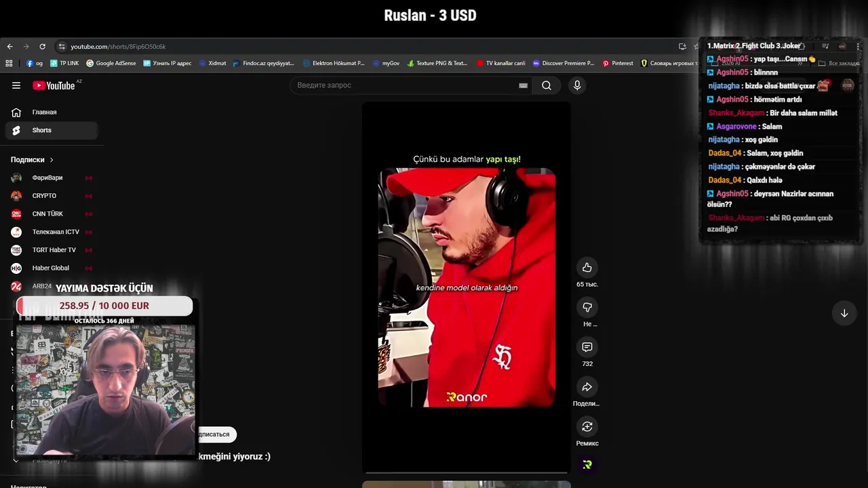This screenshot has height=488, width=868.
Task: Open the TGRT Haber TV subscription channel
Action: click(x=52, y=250)
